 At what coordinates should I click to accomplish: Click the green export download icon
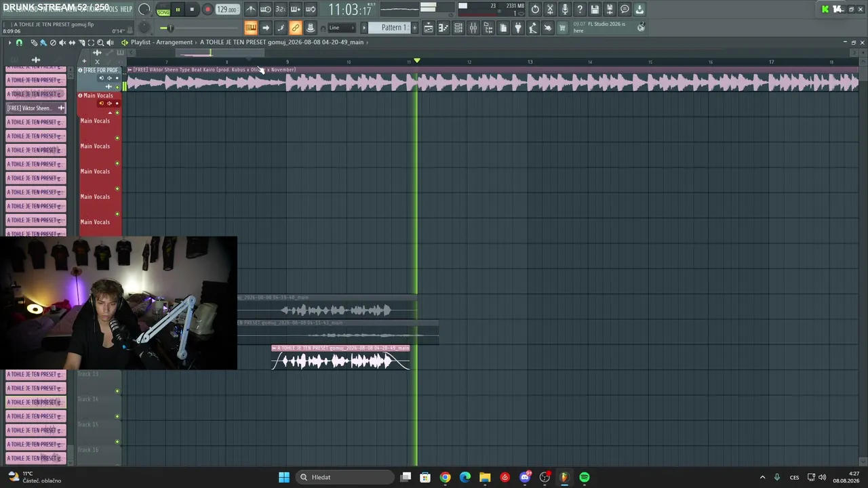[639, 9]
